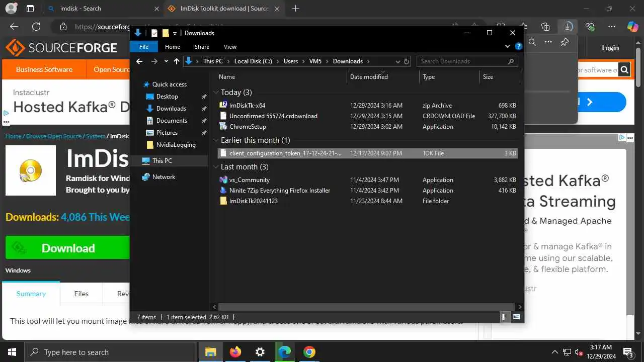Open Downloads in the navigation pane
Screen dimensions: 644x362
click(x=171, y=109)
